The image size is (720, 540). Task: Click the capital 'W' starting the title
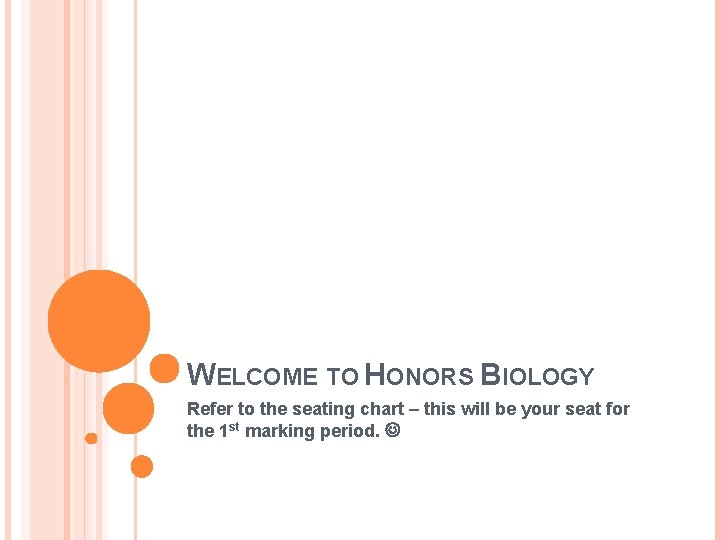point(200,375)
